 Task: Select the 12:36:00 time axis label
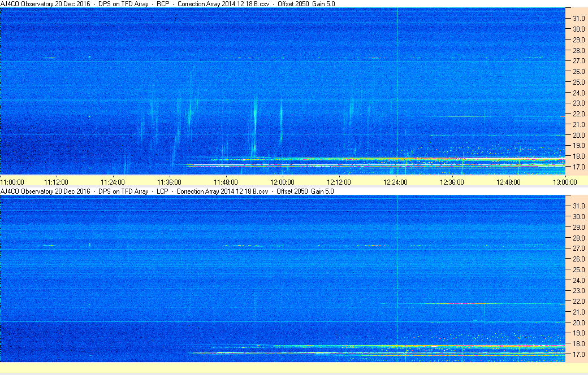[452, 182]
